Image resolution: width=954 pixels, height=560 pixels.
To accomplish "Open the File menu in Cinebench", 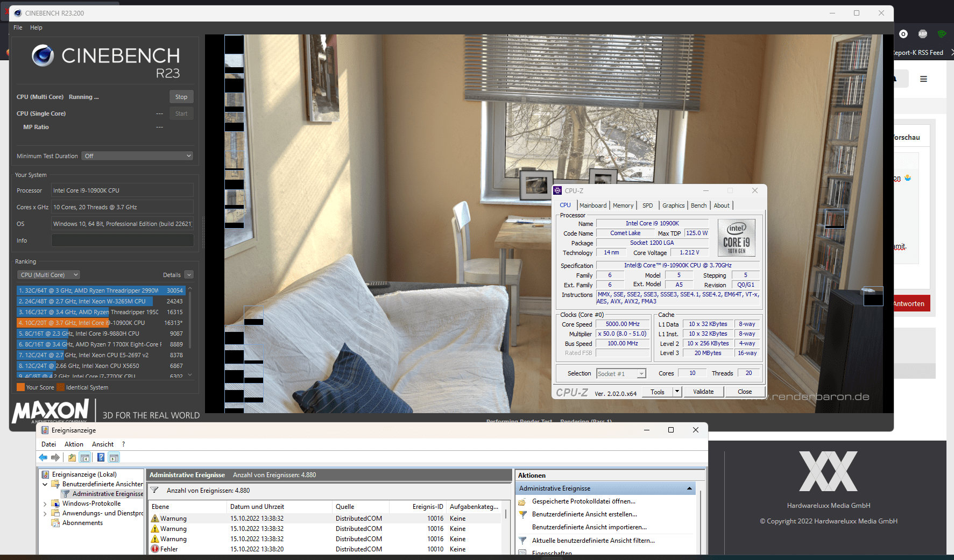I will click(18, 27).
